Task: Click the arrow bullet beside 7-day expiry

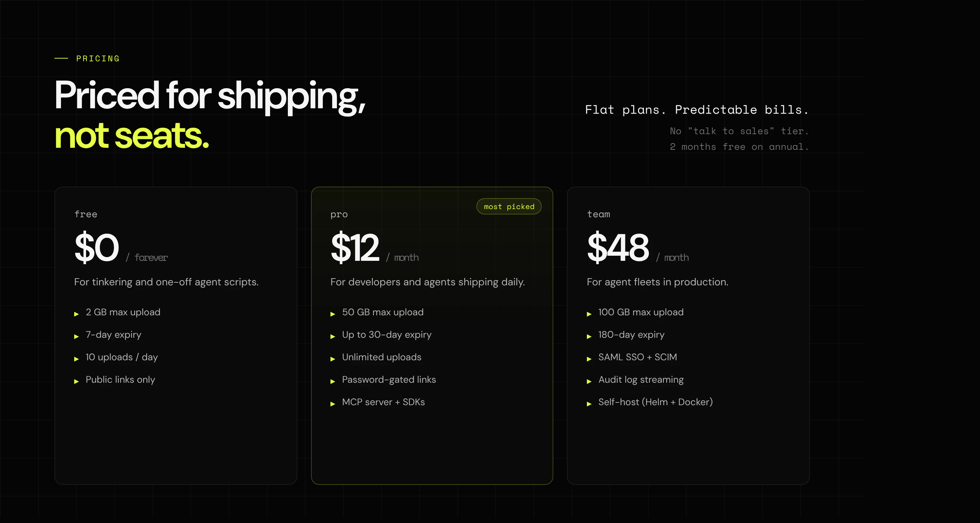Action: click(x=77, y=336)
